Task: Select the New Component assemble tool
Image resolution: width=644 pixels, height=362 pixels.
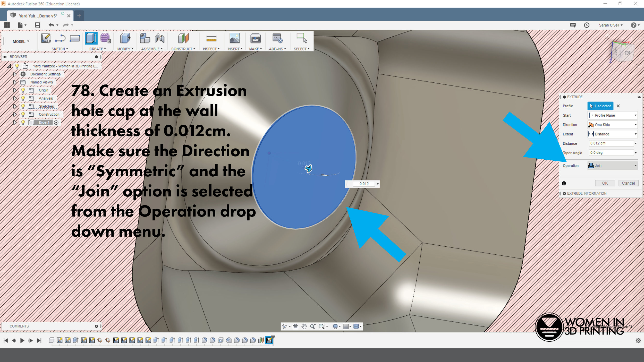Action: coord(145,38)
